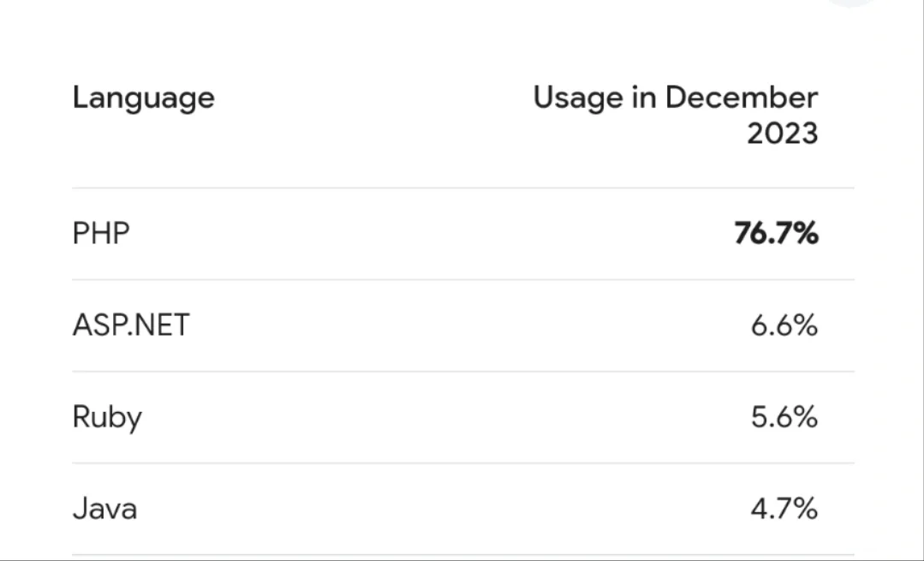The image size is (924, 561).
Task: Select the ASP.NET language entry
Action: coord(130,325)
